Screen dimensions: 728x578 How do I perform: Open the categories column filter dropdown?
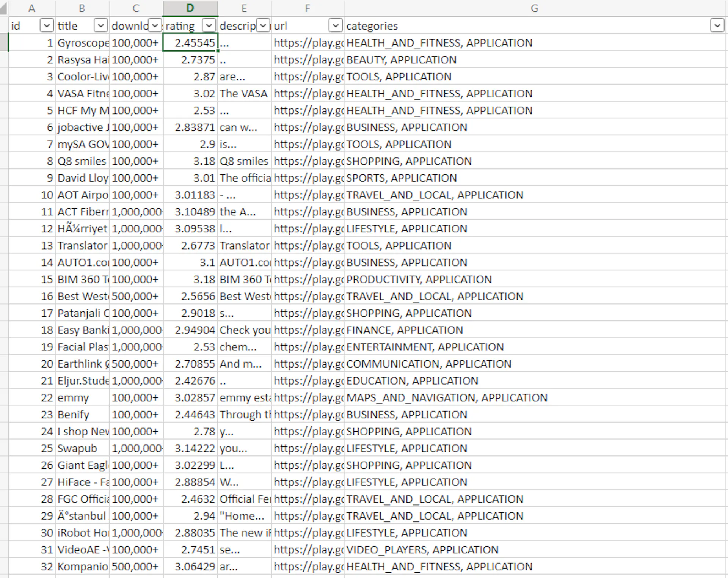click(x=717, y=25)
